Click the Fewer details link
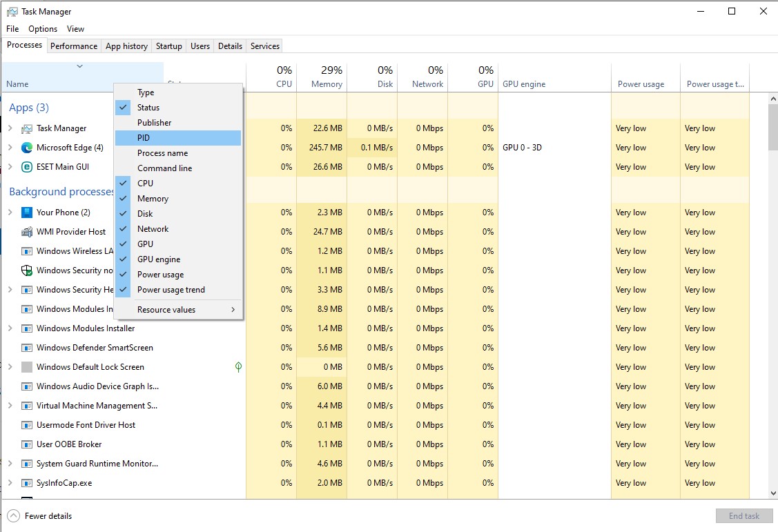This screenshot has height=532, width=778. [48, 516]
